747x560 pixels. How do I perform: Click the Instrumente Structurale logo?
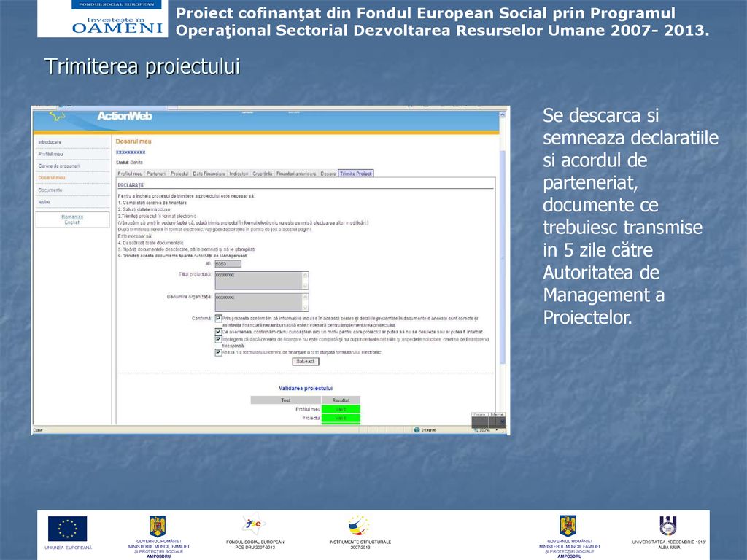point(359,526)
